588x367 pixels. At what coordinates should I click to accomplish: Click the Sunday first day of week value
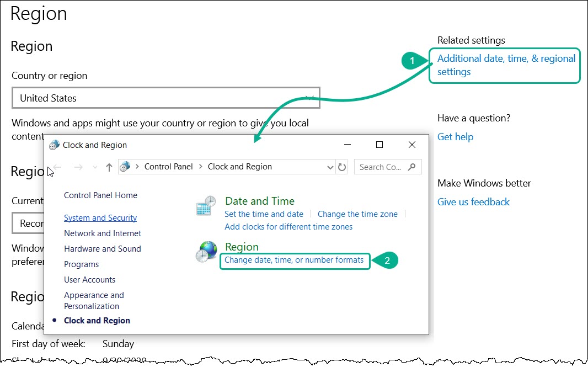click(x=118, y=344)
